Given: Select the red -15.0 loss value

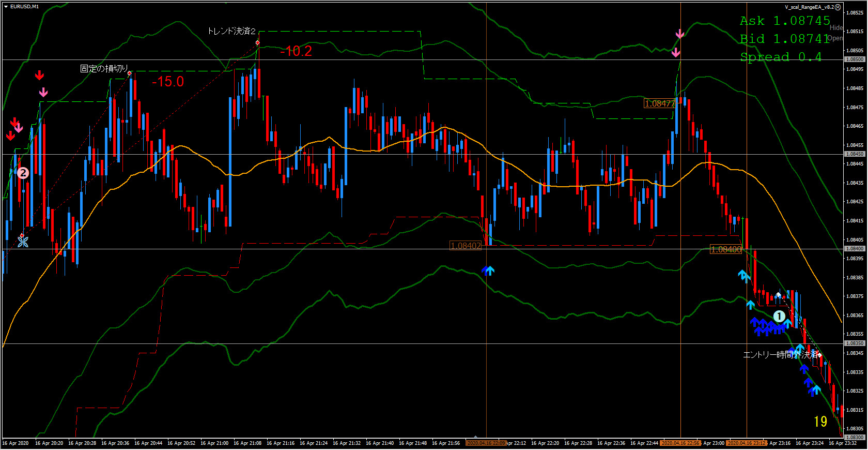Looking at the screenshot, I should [x=168, y=82].
